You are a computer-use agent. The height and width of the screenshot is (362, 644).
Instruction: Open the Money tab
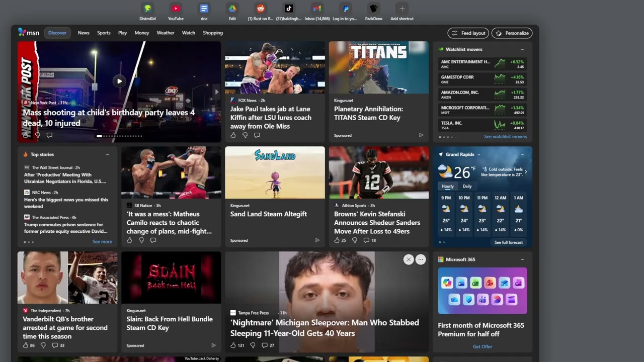coord(142,33)
